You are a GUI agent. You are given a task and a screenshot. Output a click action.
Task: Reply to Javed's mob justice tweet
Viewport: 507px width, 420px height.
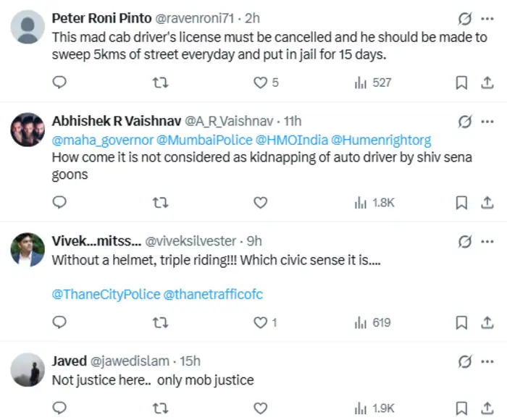(59, 408)
